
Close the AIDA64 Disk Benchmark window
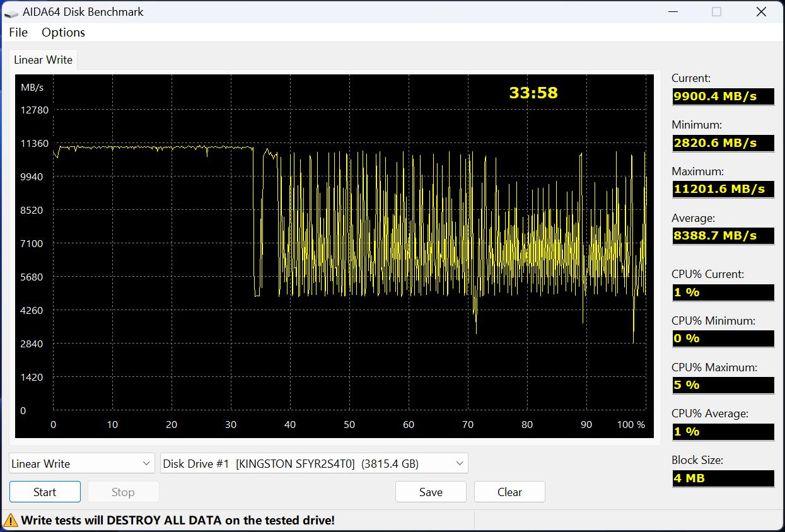761,12
